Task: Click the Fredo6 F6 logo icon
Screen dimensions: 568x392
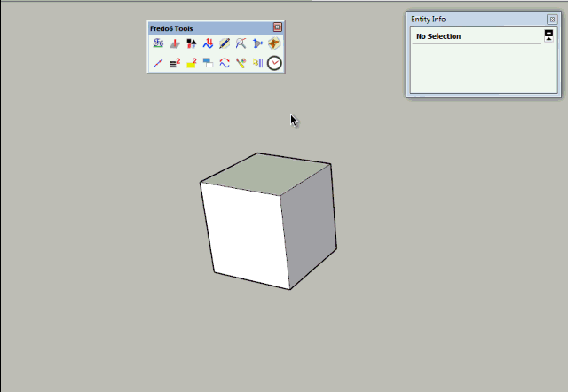Action: click(158, 43)
